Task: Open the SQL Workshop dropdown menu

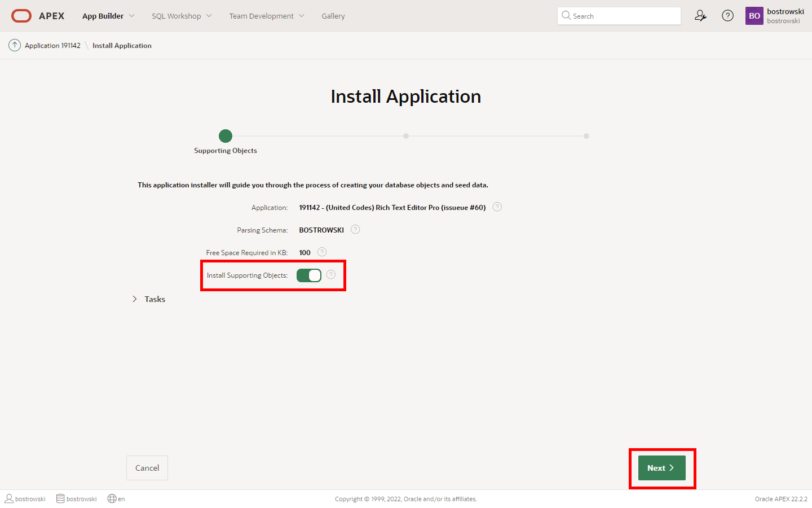Action: point(182,16)
